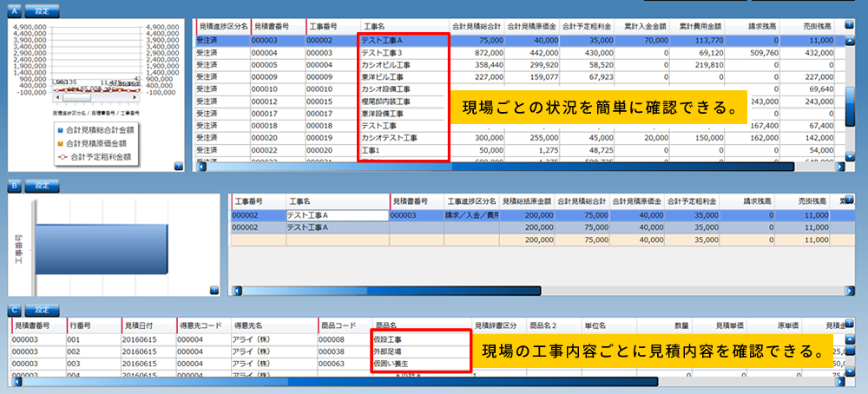The width and height of the screenshot is (868, 394).
Task: Open 設定 for panel C
Action: (x=42, y=310)
